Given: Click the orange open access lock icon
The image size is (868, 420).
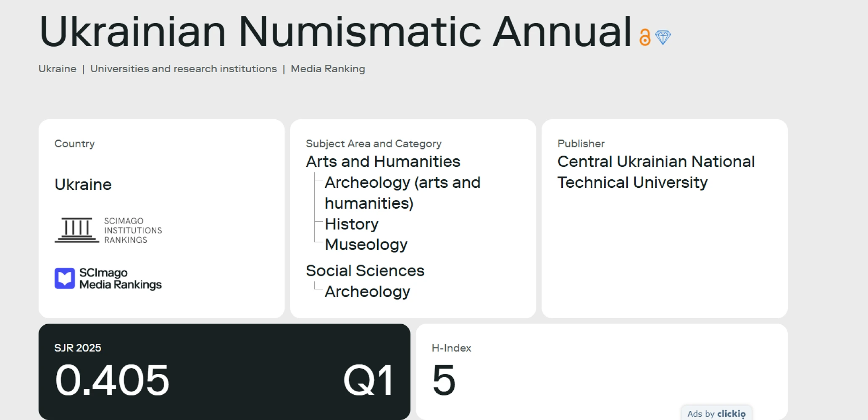Looking at the screenshot, I should click(644, 37).
